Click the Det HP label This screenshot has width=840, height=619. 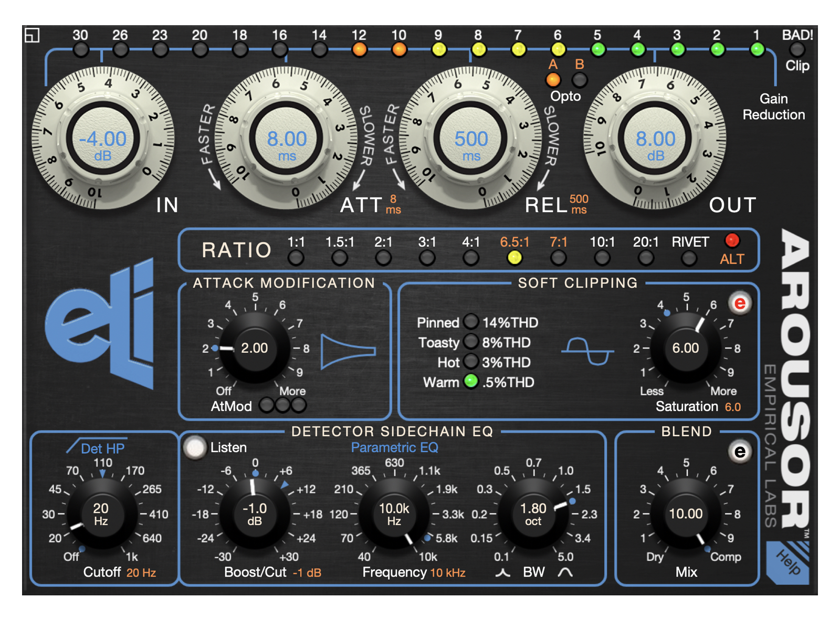click(102, 448)
